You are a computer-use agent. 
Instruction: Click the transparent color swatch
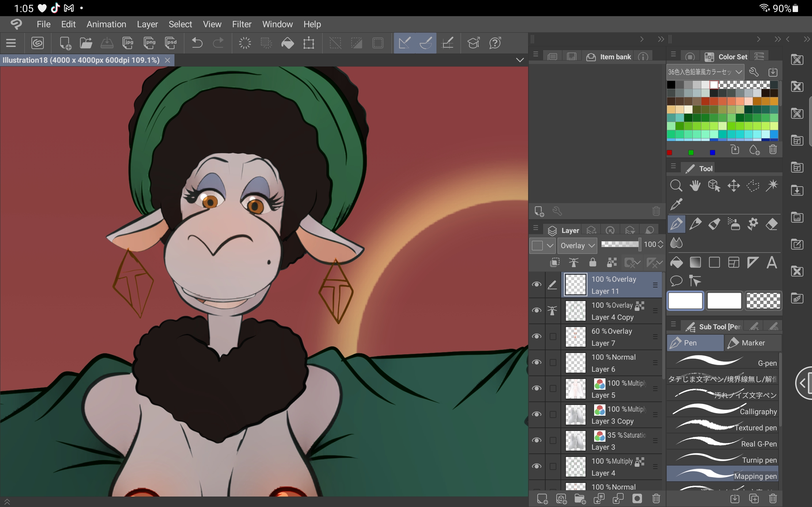pyautogui.click(x=763, y=300)
